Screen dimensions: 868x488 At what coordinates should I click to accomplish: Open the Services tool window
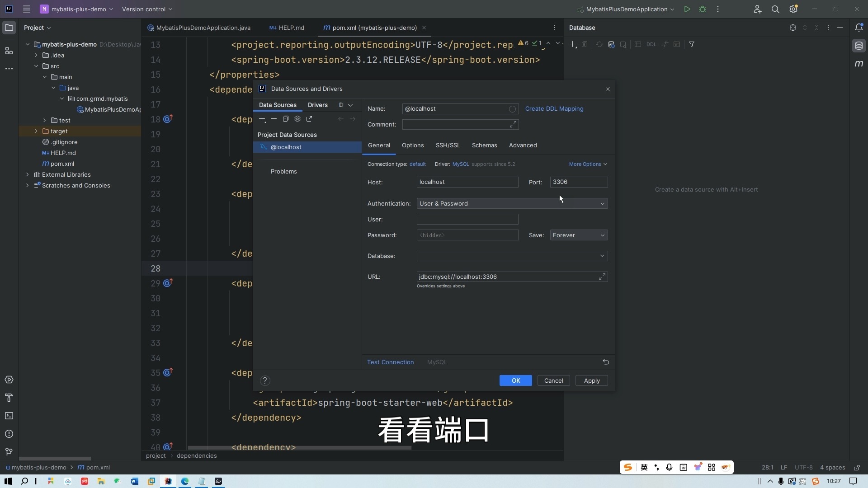pos(9,380)
